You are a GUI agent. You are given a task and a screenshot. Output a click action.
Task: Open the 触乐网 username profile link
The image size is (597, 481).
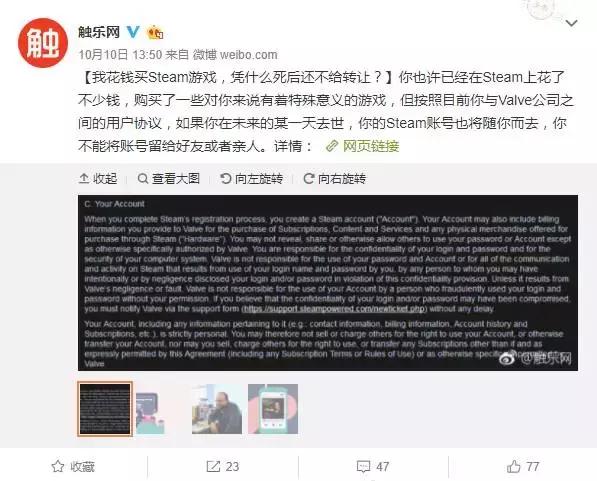point(99,32)
